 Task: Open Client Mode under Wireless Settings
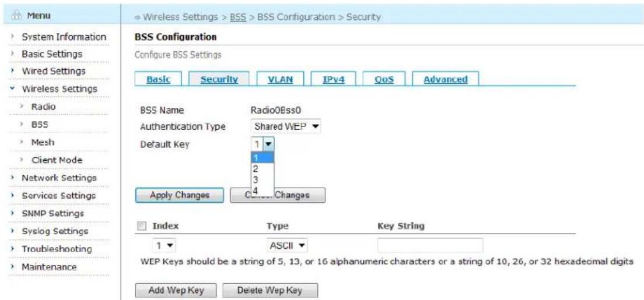click(57, 160)
